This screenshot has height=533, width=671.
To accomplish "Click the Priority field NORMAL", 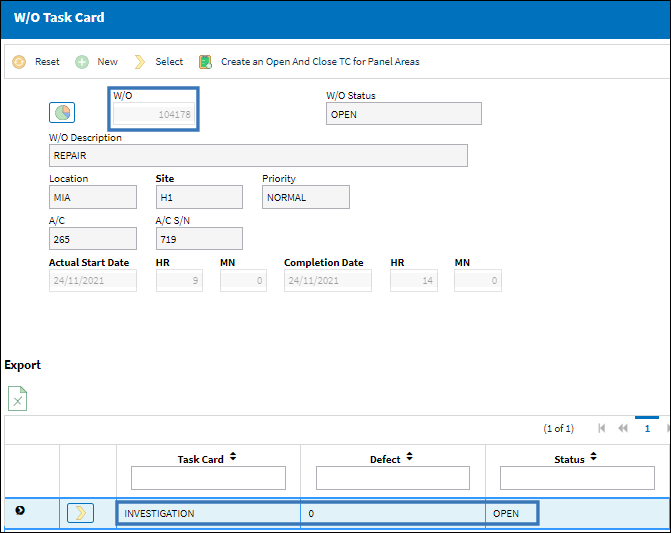I will [x=306, y=197].
